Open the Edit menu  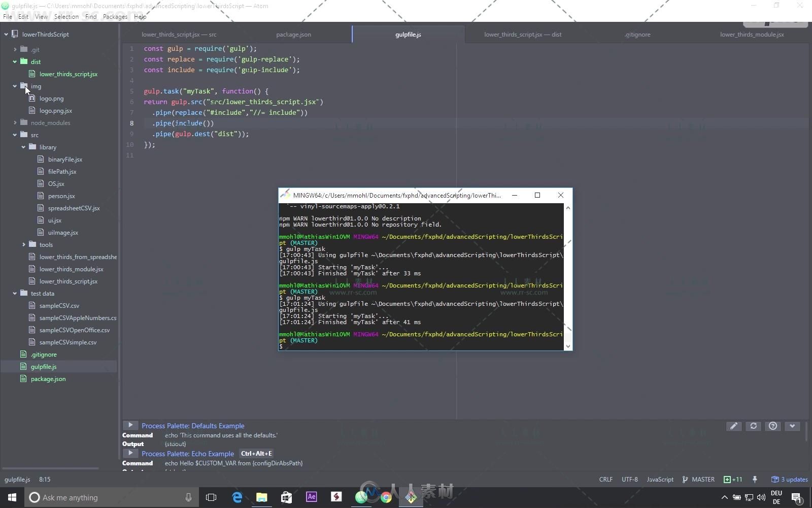pos(23,17)
